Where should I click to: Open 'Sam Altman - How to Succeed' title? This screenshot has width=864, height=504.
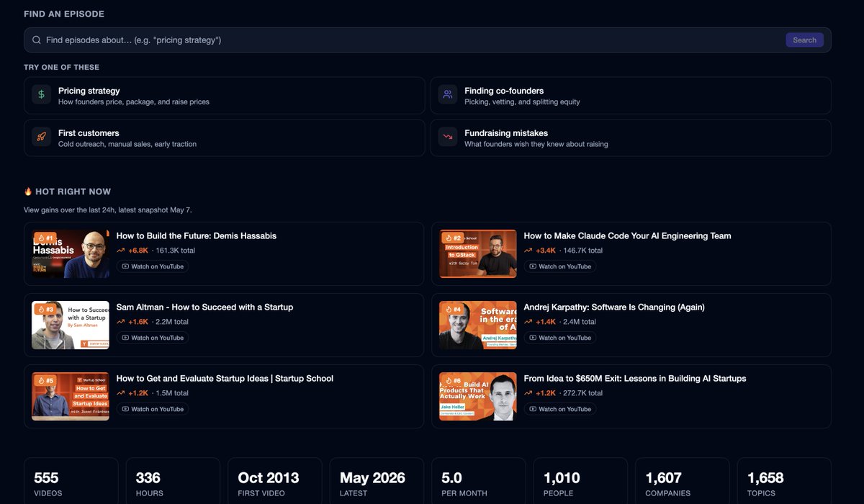[205, 307]
